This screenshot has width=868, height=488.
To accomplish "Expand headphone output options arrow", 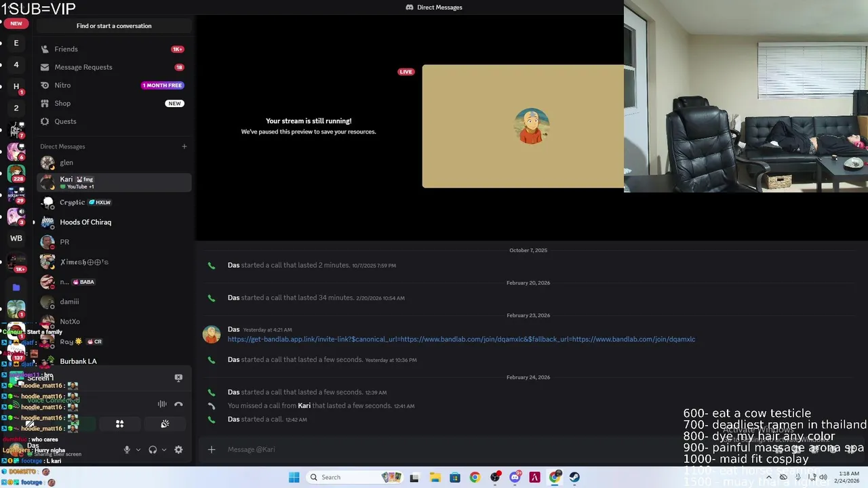I will [164, 449].
